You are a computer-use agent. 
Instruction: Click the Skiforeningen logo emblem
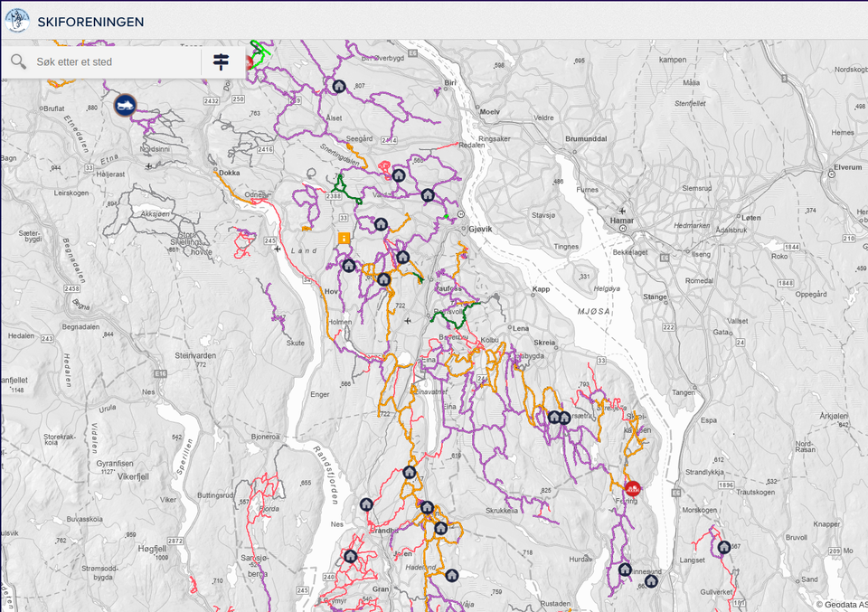[17, 21]
